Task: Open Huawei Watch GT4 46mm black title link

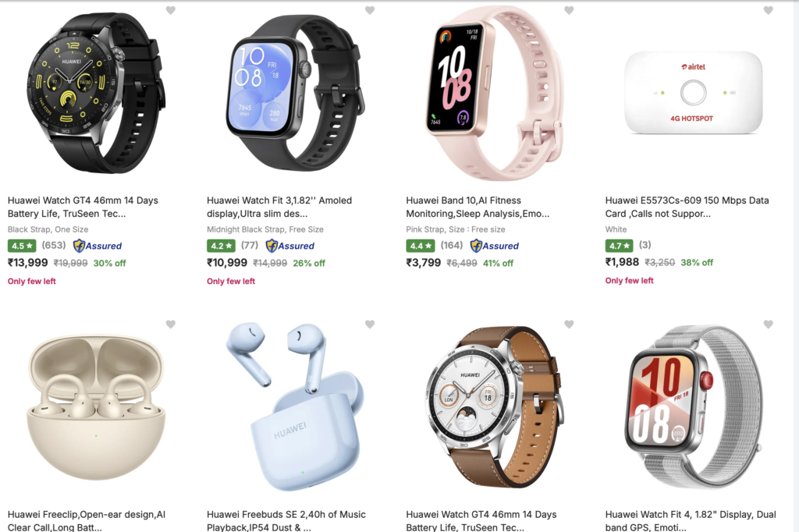Action: click(83, 207)
